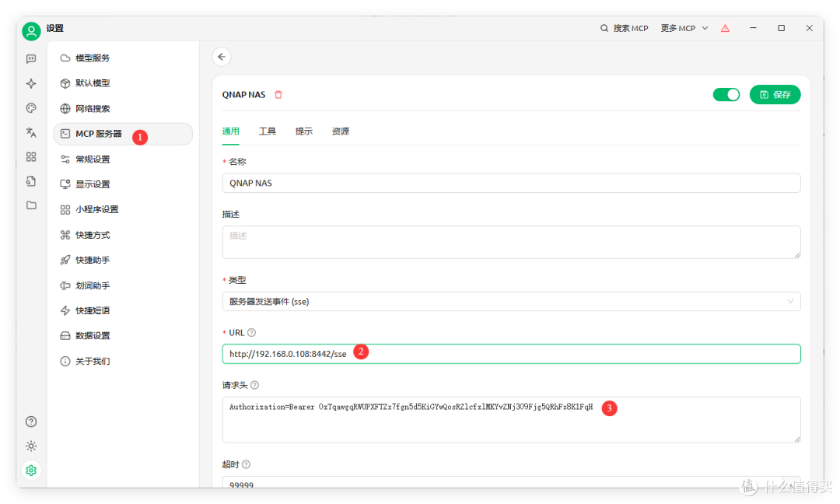
Task: Minimize the settings window
Action: click(753, 28)
